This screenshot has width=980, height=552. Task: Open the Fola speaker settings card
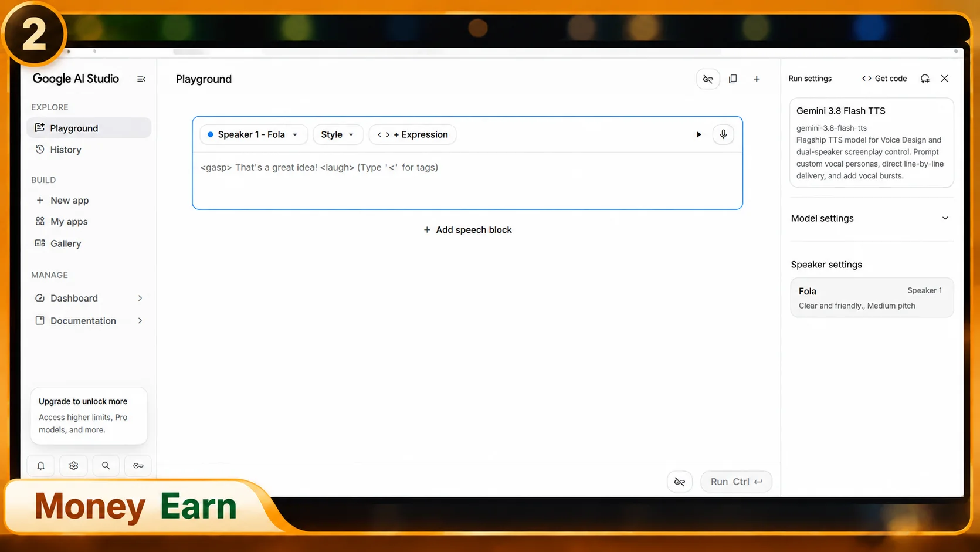click(872, 297)
